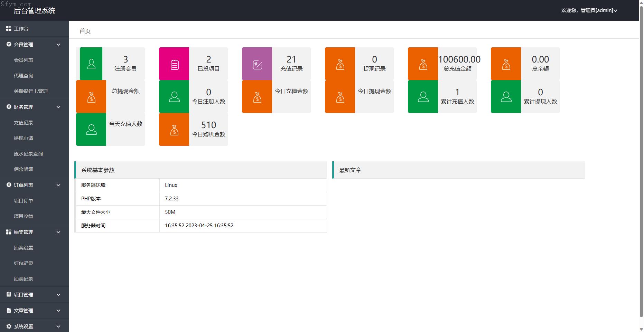Open the admin account dropdown
This screenshot has height=332, width=644.
coord(589,10)
